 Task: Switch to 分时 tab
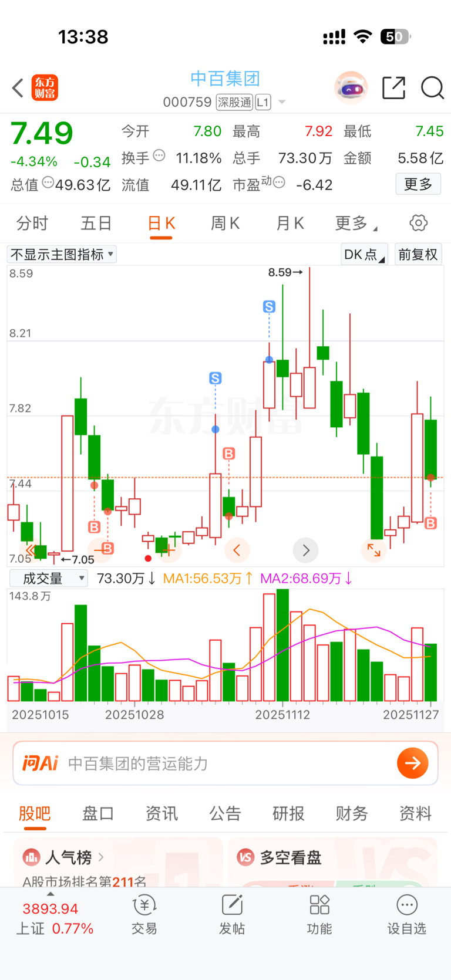[32, 223]
